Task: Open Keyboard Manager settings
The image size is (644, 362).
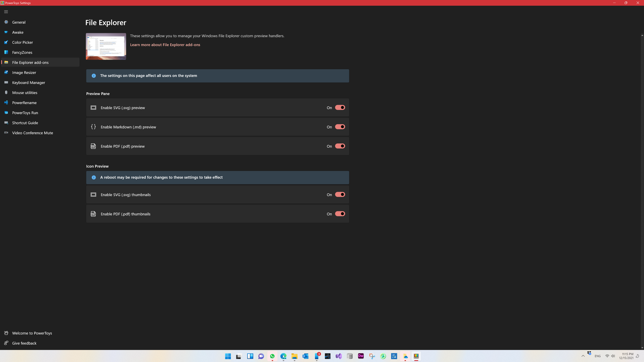Action: pyautogui.click(x=40, y=82)
